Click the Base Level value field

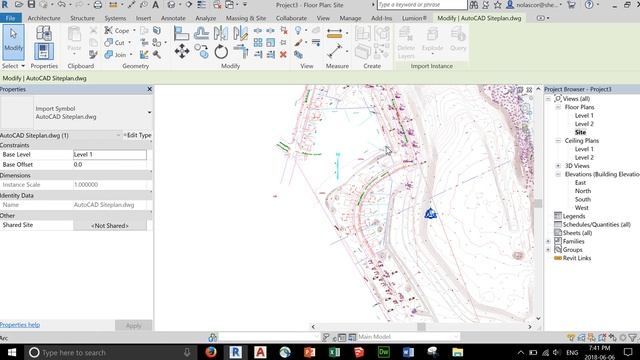coord(110,155)
